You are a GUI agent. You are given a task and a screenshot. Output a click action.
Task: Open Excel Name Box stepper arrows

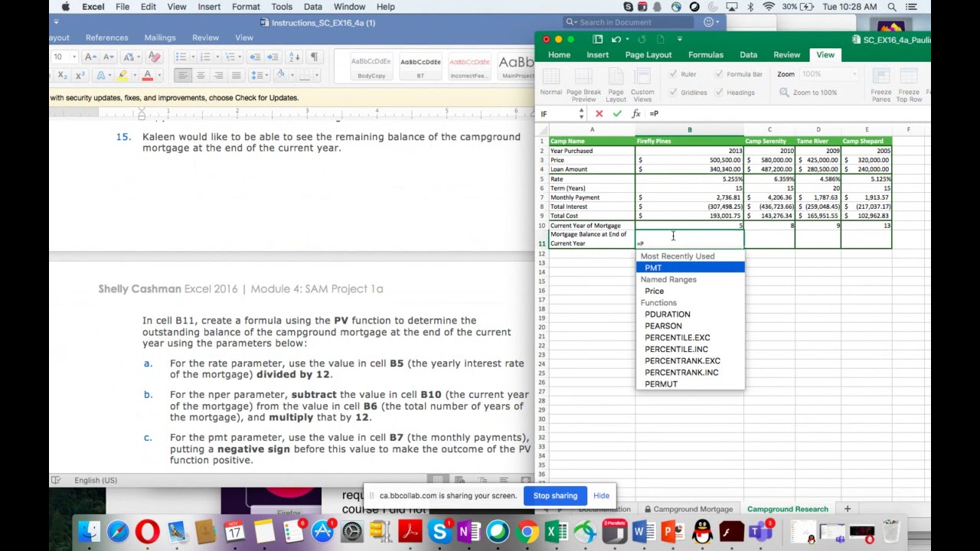pos(581,114)
